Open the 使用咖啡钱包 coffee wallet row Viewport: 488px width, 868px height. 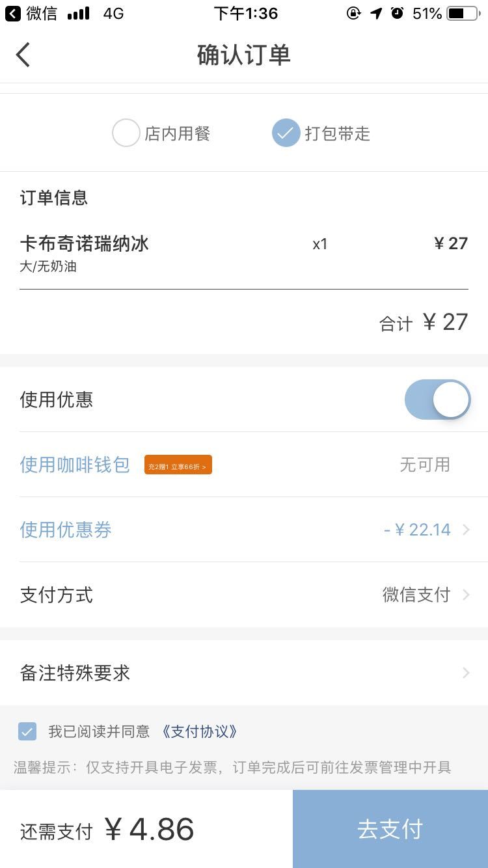(75, 465)
